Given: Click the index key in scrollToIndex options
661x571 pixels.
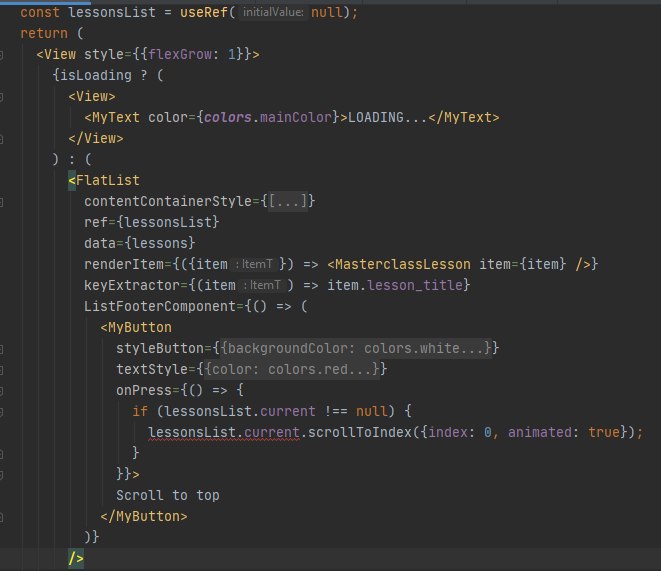Looking at the screenshot, I should (447, 432).
